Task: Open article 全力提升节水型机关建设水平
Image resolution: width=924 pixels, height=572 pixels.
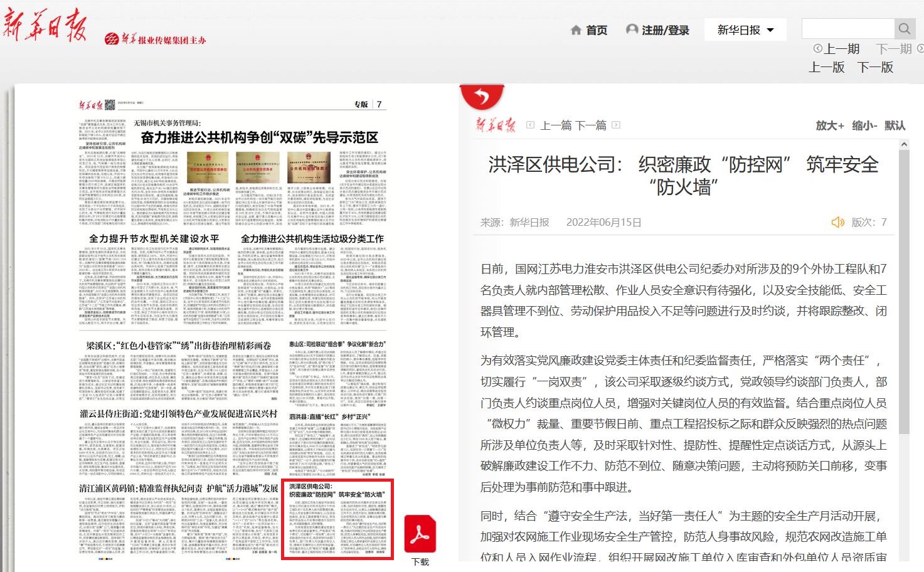Action: pyautogui.click(x=154, y=239)
